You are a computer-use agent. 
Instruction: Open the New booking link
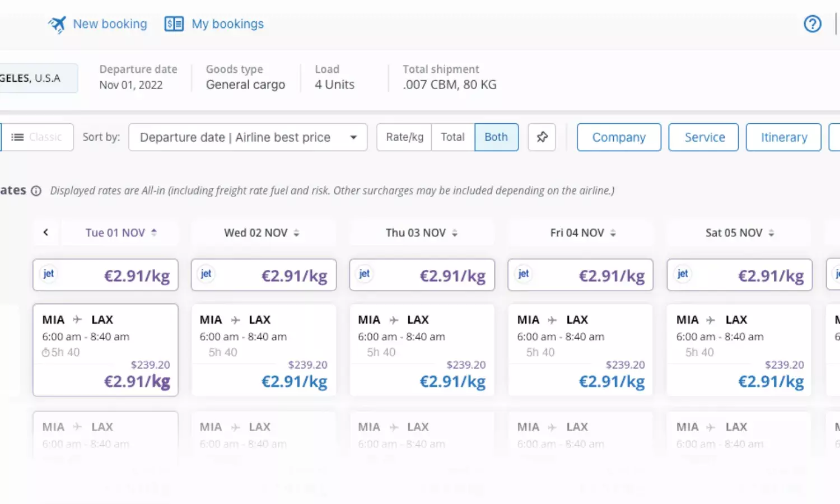(110, 24)
